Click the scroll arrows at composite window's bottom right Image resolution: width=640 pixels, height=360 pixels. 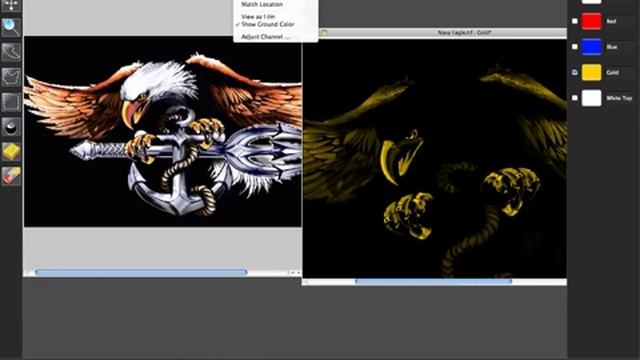[x=295, y=272]
